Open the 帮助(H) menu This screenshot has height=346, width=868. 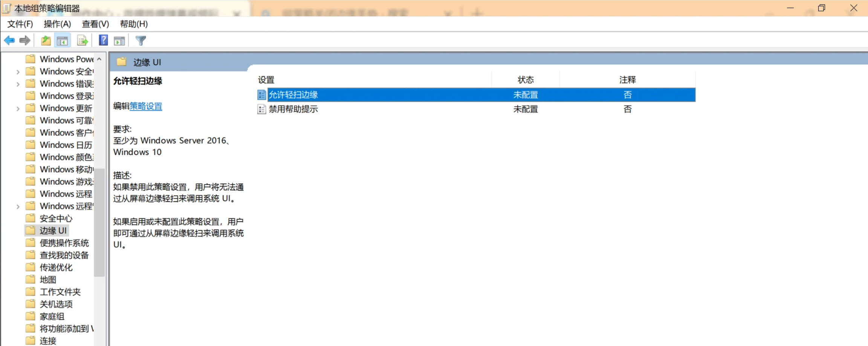[x=134, y=24]
